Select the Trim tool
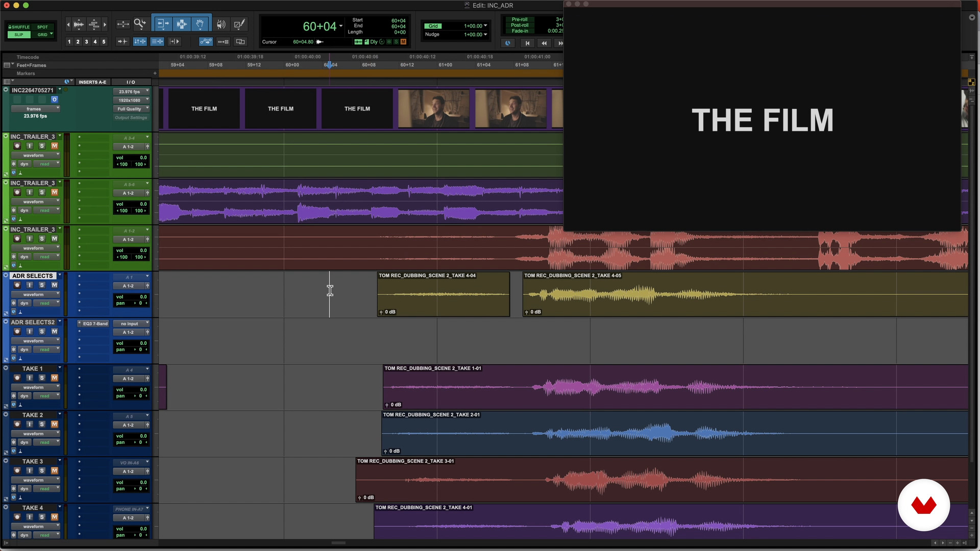This screenshot has width=980, height=551. [x=162, y=24]
